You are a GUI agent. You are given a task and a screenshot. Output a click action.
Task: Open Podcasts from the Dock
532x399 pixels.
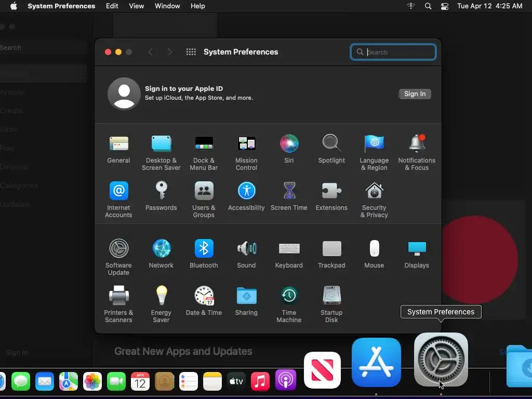point(286,380)
